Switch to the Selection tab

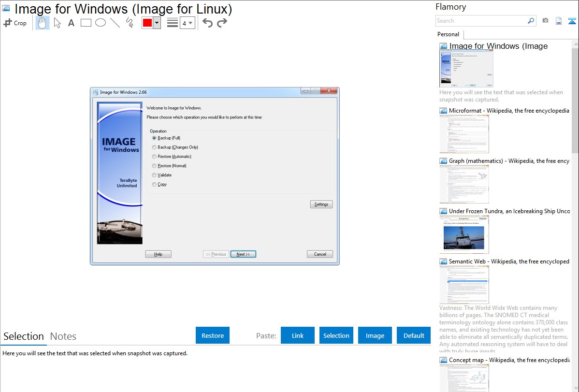[x=24, y=336]
